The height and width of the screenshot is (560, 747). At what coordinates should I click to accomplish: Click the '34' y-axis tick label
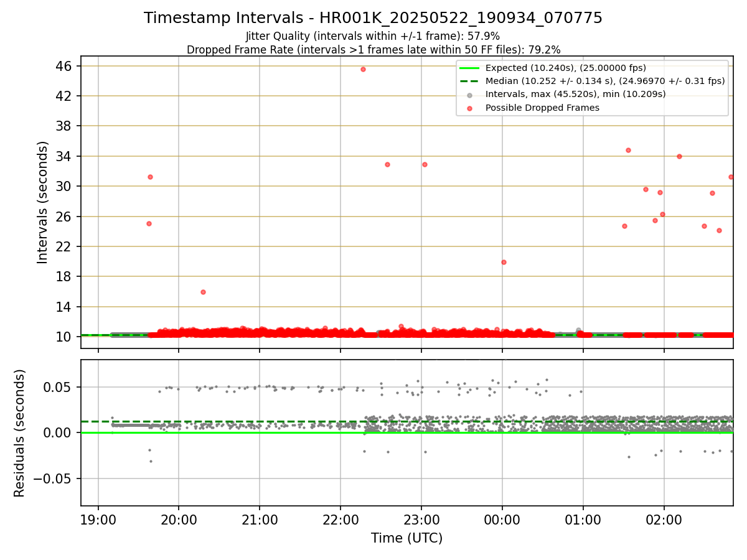(65, 156)
